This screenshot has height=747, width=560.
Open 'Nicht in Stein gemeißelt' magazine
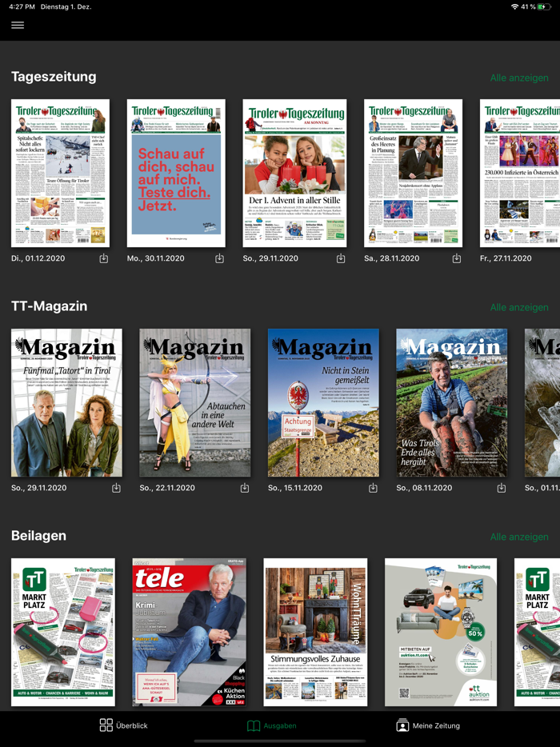click(324, 402)
